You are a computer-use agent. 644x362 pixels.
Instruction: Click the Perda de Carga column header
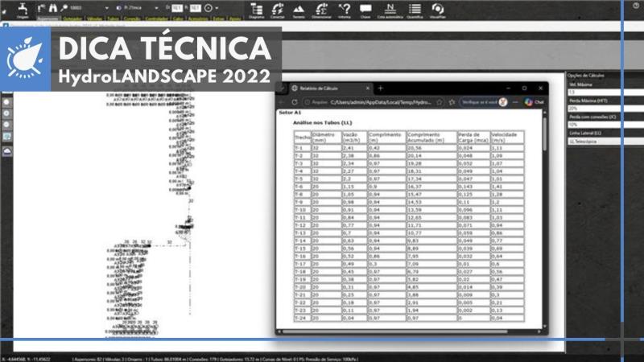coord(474,137)
